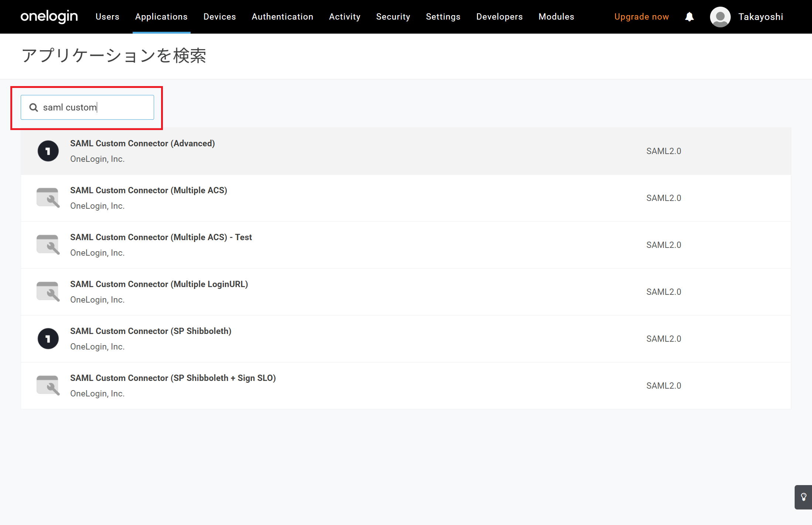Expand the Takayoshi account menu
Screen dimensions: 812x525
point(761,17)
